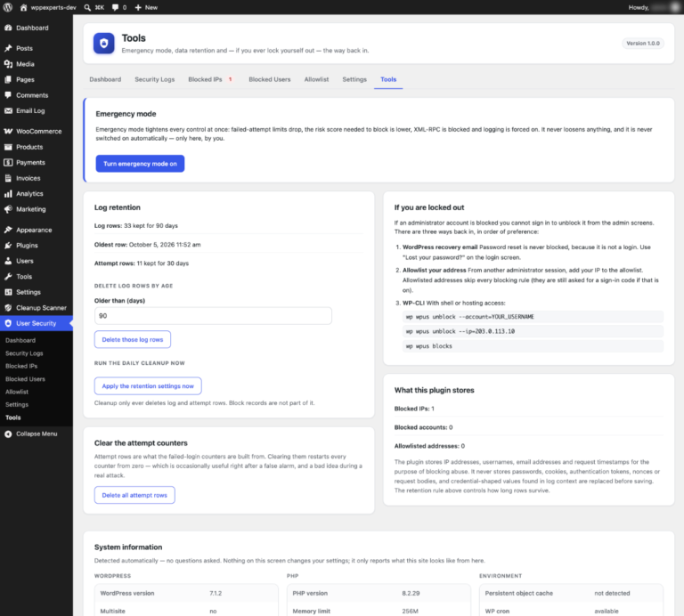The width and height of the screenshot is (684, 616).
Task: Click the Posts pin icon
Action: coord(8,48)
